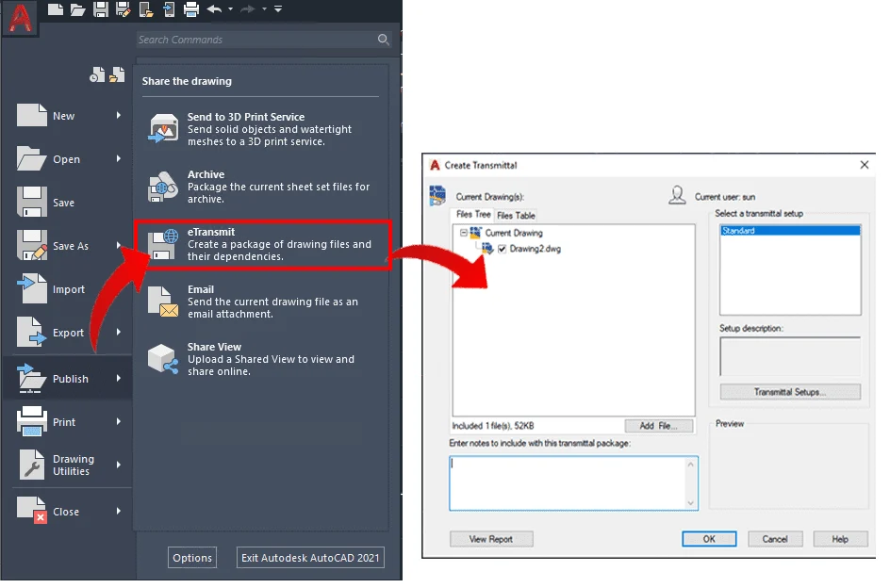Select the Export menu item
890x588 pixels.
tap(68, 333)
